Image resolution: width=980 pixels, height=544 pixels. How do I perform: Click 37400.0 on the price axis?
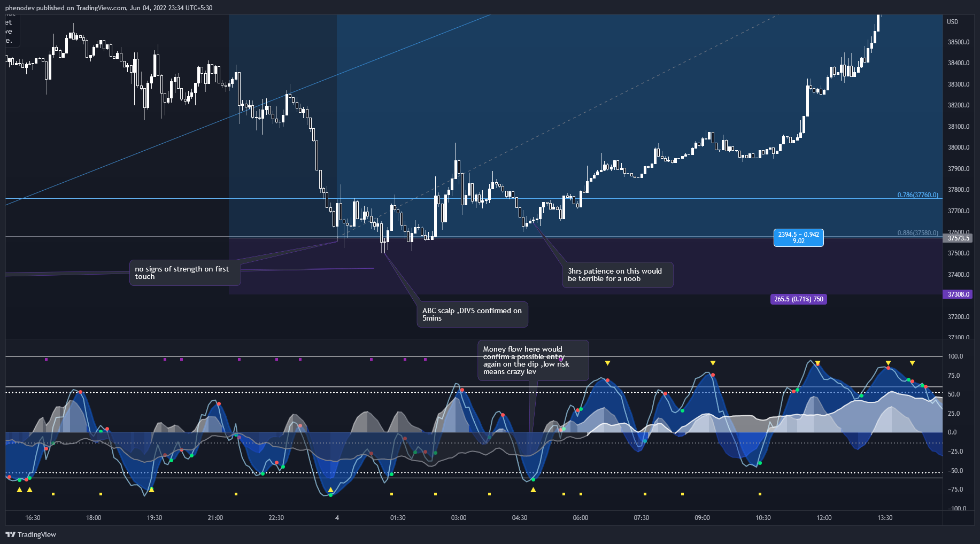click(959, 275)
